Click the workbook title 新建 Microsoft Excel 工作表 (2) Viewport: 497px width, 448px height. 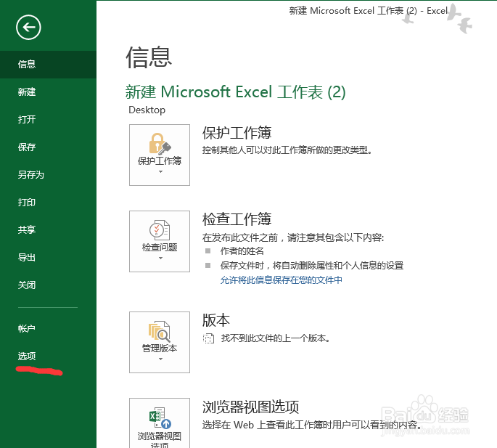[236, 92]
